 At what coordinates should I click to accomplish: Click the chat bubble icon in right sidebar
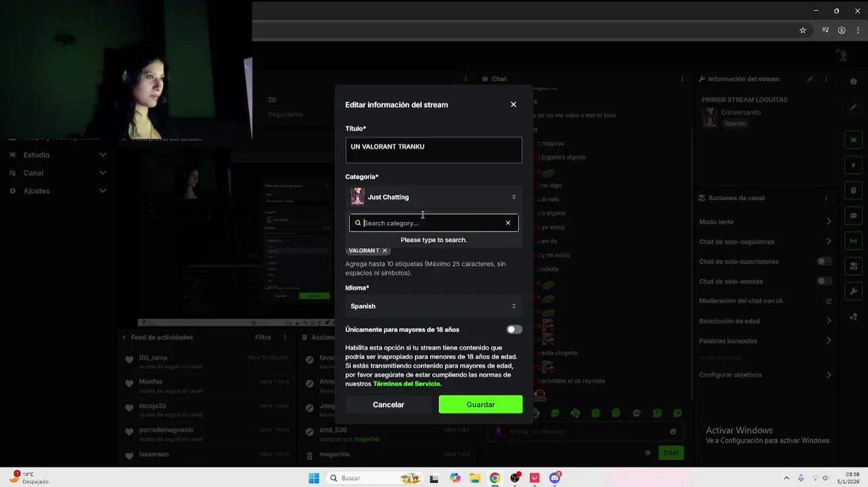(x=853, y=215)
